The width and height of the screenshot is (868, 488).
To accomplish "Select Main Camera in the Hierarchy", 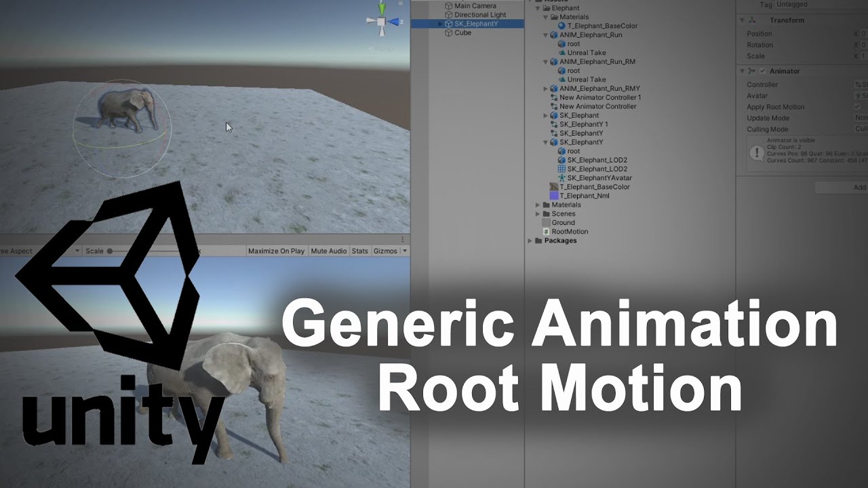I will coord(475,6).
